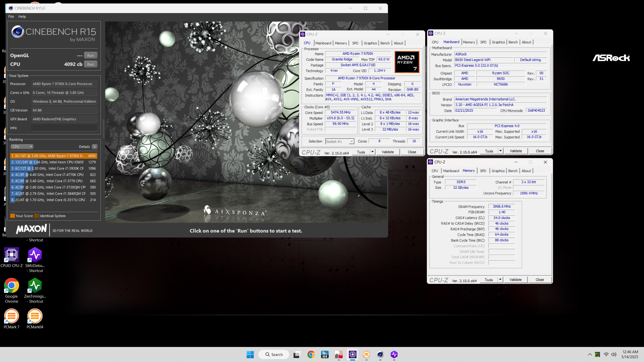
Task: Click the Processor field in Your System
Action: (x=64, y=84)
